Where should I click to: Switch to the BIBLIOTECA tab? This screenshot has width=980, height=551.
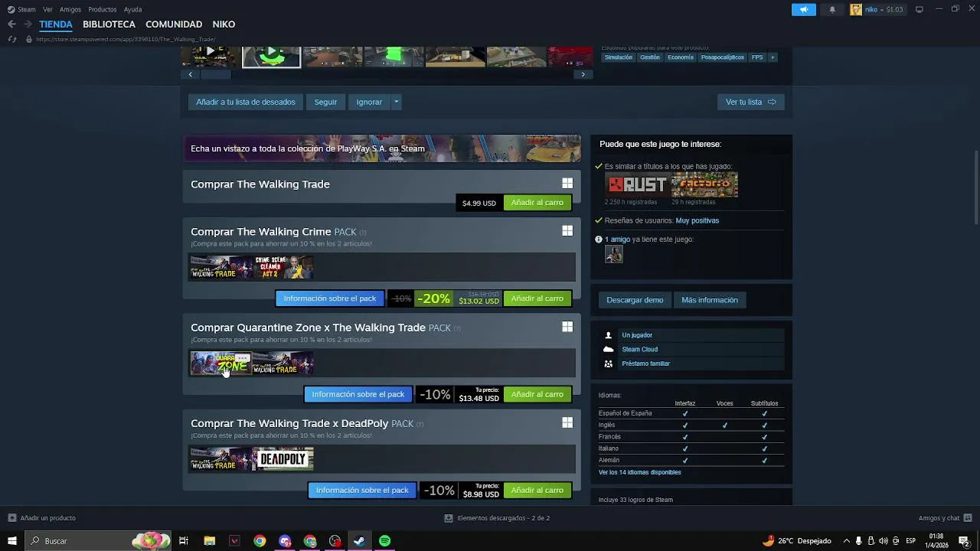point(109,24)
